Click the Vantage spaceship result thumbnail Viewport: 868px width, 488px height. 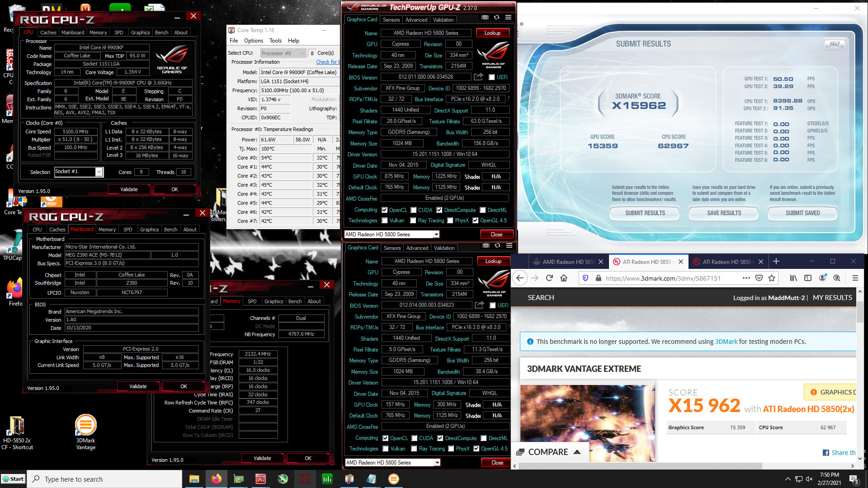pyautogui.click(x=588, y=423)
